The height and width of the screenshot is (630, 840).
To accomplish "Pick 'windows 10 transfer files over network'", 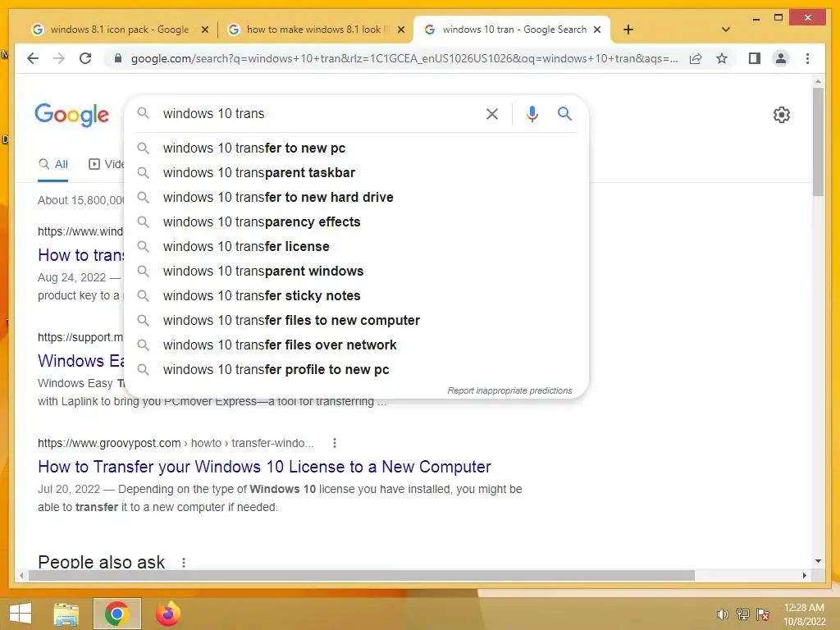I will (356, 345).
